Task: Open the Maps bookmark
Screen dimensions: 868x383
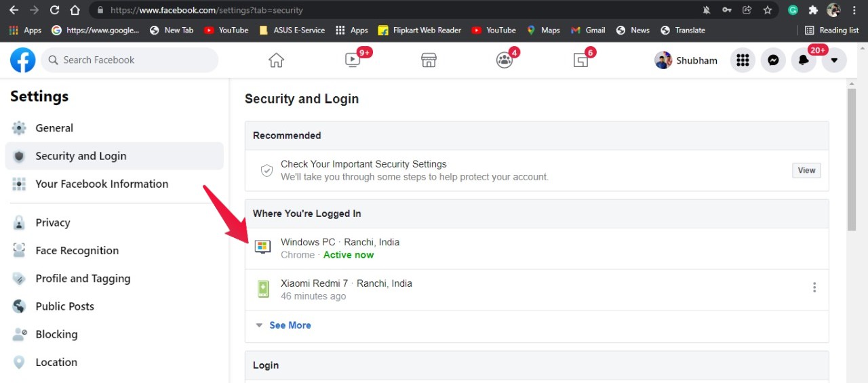Action: point(543,30)
